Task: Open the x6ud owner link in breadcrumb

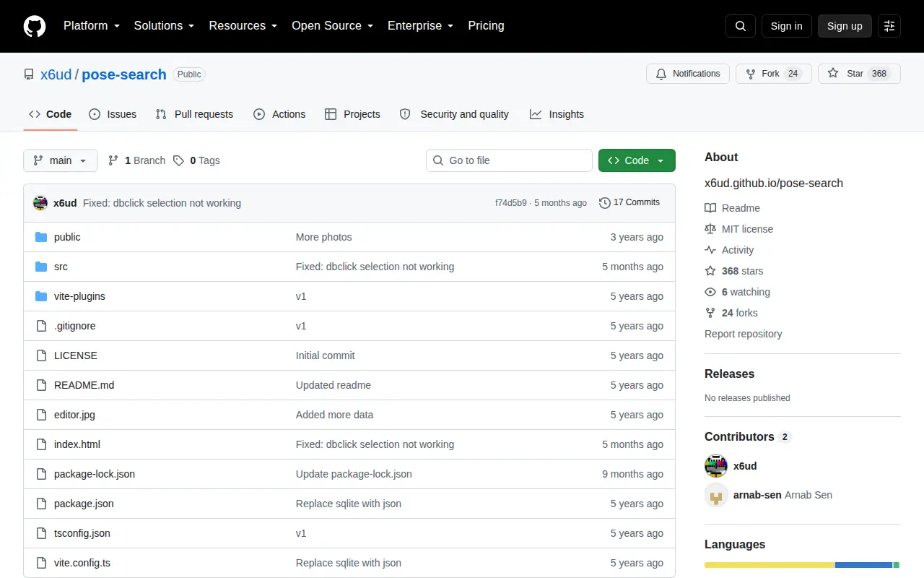Action: tap(56, 74)
